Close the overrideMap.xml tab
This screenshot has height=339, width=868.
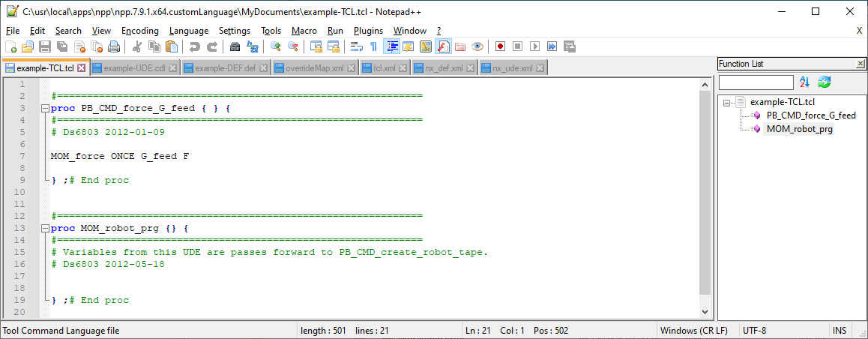(x=350, y=68)
